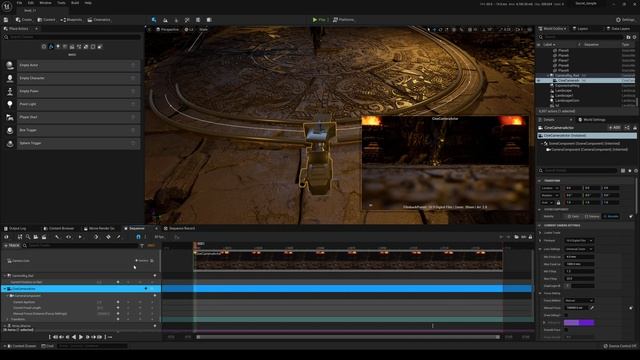
Task: Click the Save level icon in toolbar
Action: 6,20
